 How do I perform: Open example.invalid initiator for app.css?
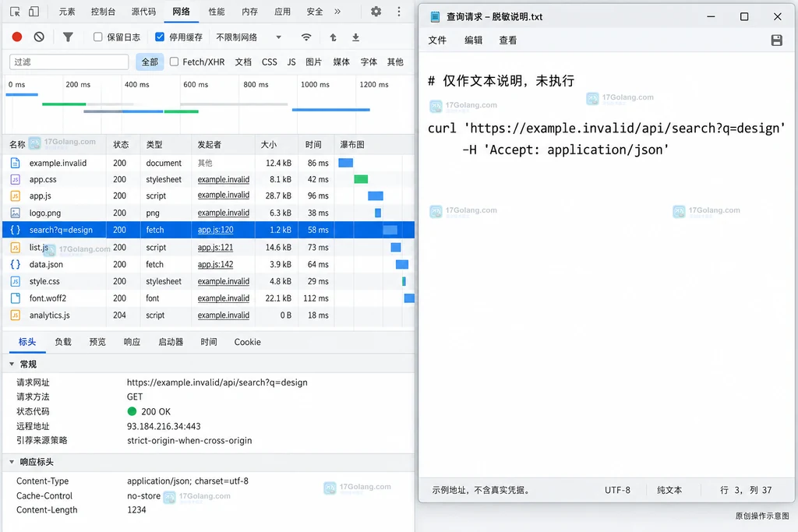pos(224,179)
